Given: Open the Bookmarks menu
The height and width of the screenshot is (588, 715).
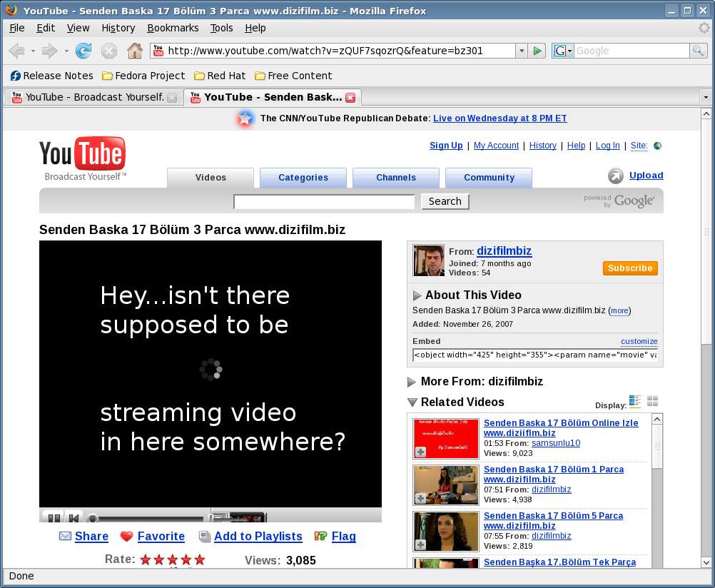Looking at the screenshot, I should 173,29.
